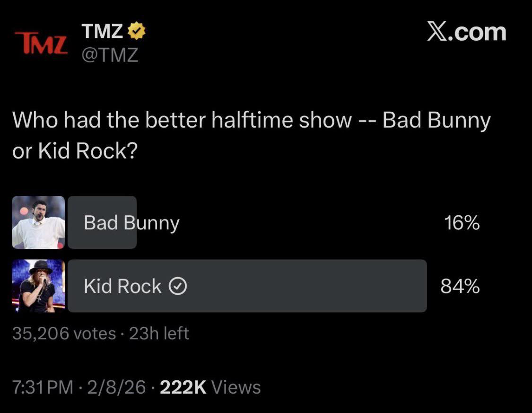Open the Bad Bunny photo thumbnail
This screenshot has width=532, height=413.
38,222
